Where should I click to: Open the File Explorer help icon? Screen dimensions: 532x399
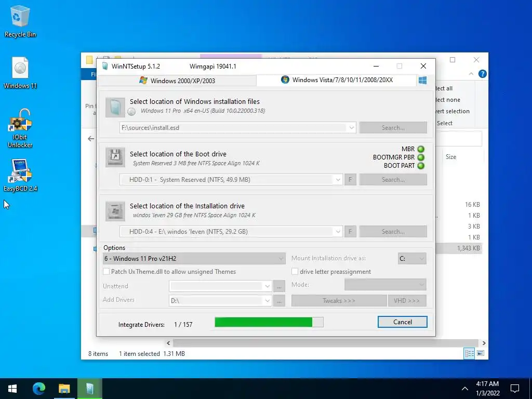[482, 74]
